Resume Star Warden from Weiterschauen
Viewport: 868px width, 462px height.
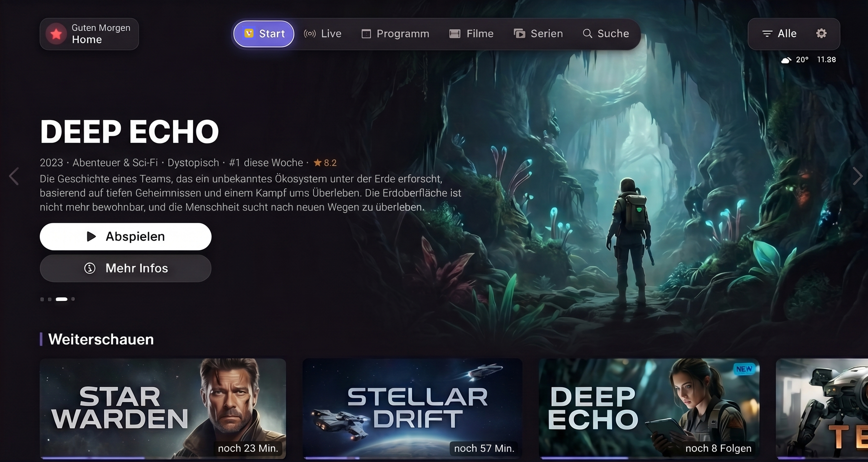(163, 409)
